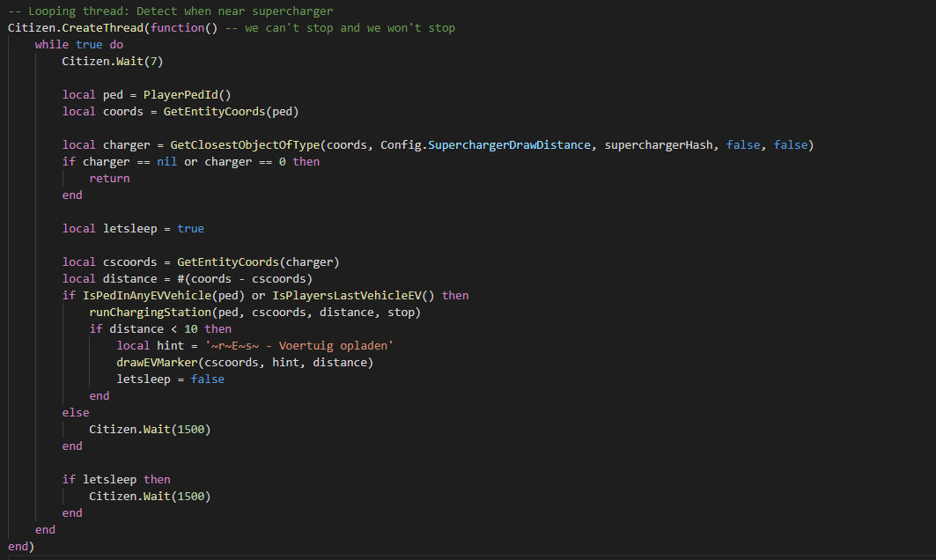Click on Citizen.CreateThread function call

click(x=78, y=27)
